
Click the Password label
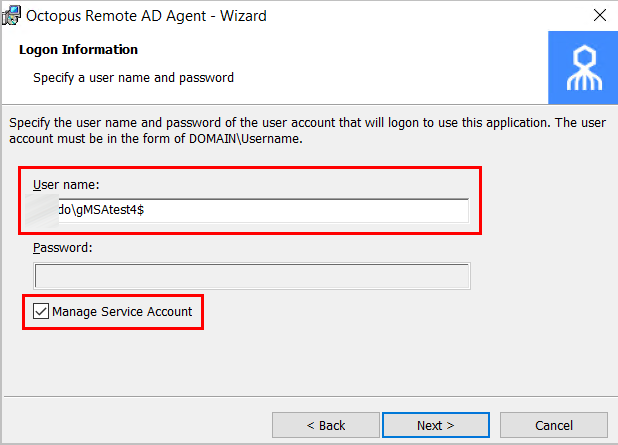pyautogui.click(x=63, y=248)
